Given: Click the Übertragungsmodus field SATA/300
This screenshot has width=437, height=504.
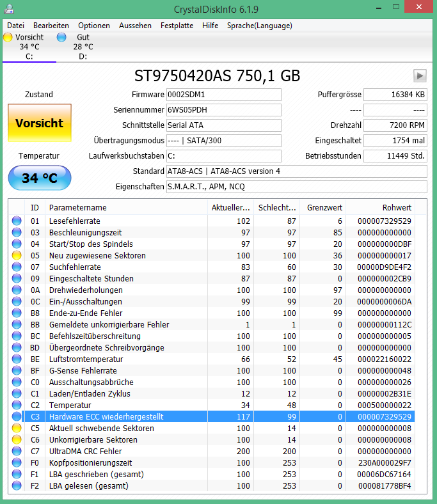Looking at the screenshot, I should [x=224, y=141].
